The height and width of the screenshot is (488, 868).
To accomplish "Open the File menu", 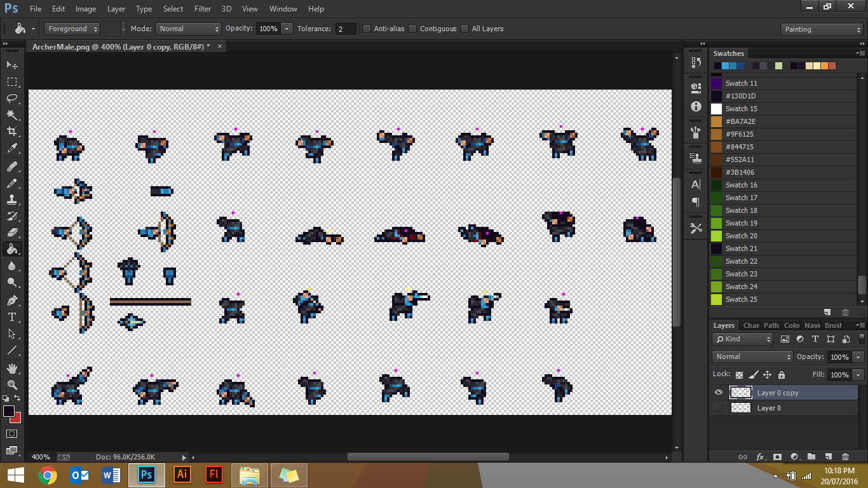I will (36, 9).
